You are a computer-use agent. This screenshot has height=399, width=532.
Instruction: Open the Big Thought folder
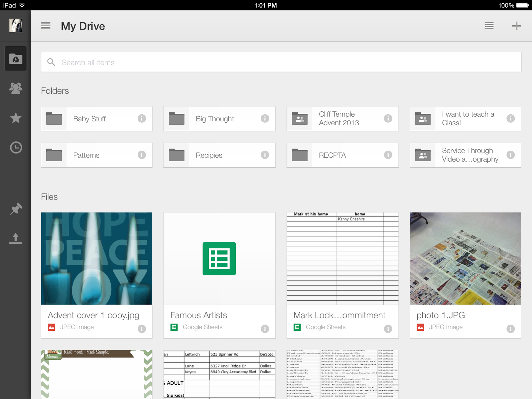(219, 119)
